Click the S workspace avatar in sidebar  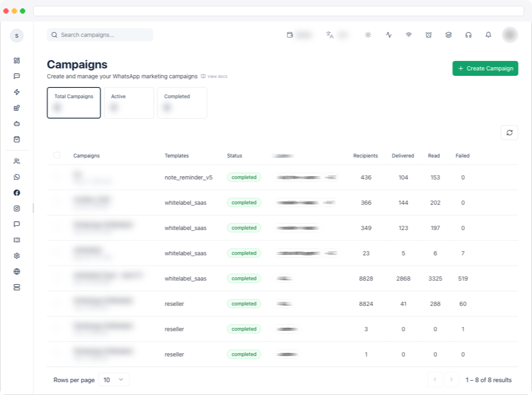(17, 36)
